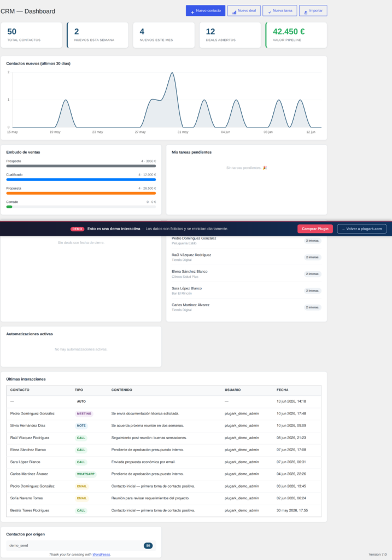Select Elena Sánchez Blanco in top contacts list

click(x=189, y=271)
